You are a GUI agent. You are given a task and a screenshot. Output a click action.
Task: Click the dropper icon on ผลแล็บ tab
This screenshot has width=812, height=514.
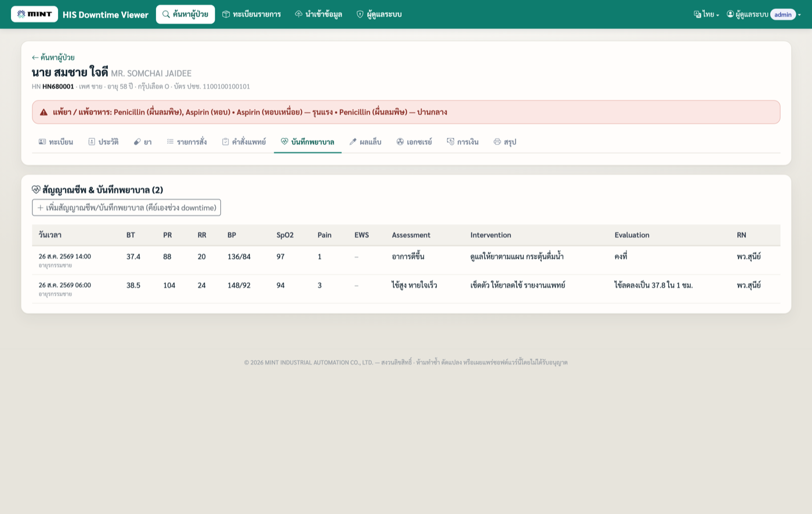point(353,142)
